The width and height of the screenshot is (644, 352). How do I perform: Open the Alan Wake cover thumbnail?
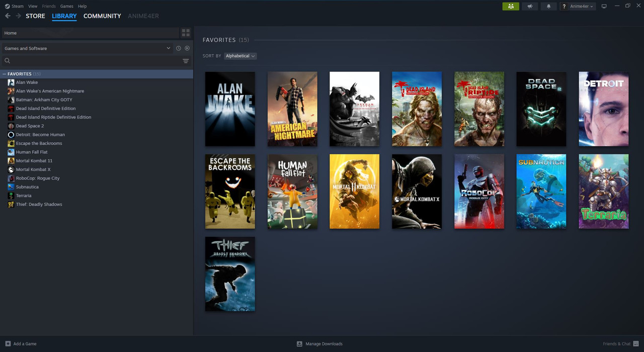pyautogui.click(x=230, y=109)
